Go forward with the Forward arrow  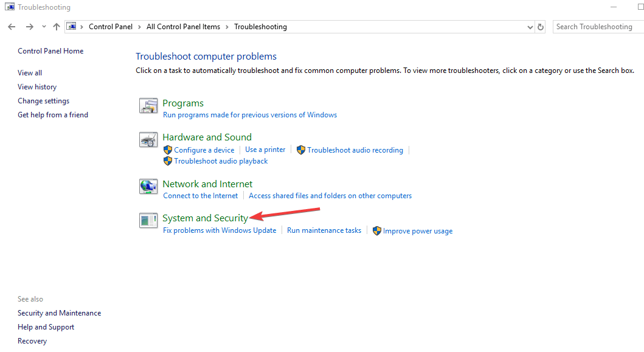click(x=30, y=27)
